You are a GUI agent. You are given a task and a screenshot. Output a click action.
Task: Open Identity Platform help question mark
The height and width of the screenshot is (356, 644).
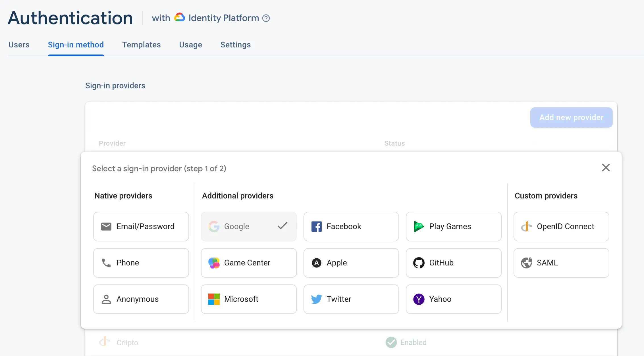[266, 18]
